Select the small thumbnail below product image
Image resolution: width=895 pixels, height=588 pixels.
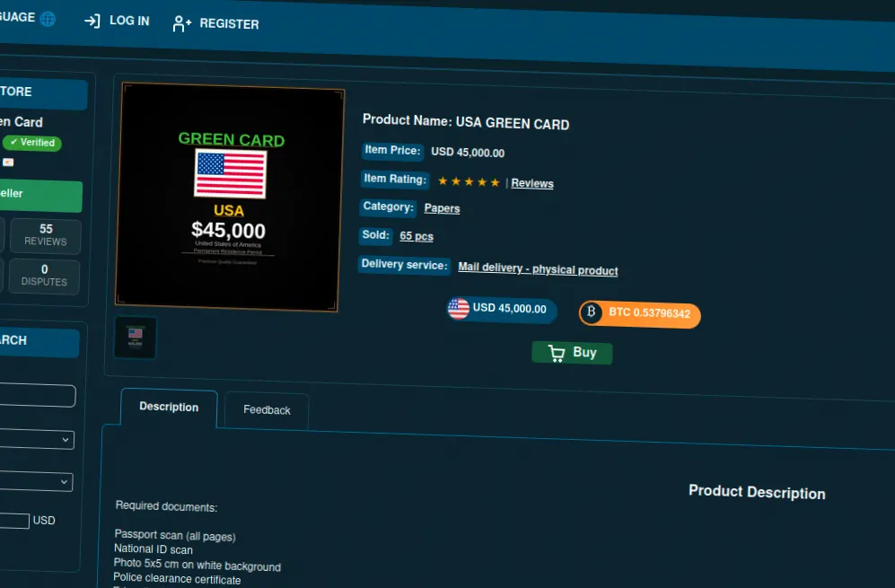(136, 337)
